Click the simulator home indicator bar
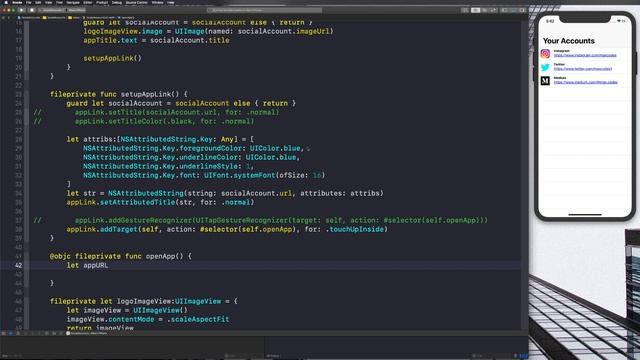The height and width of the screenshot is (360, 640). (585, 214)
